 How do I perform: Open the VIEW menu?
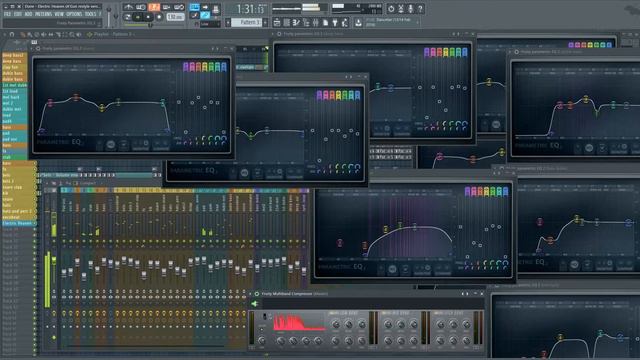point(59,14)
